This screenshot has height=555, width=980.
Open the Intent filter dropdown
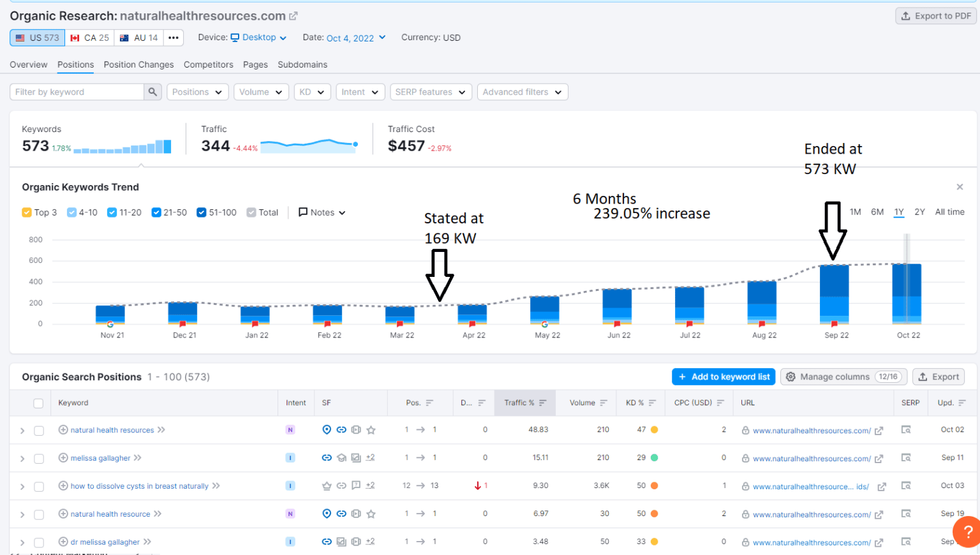pyautogui.click(x=360, y=92)
